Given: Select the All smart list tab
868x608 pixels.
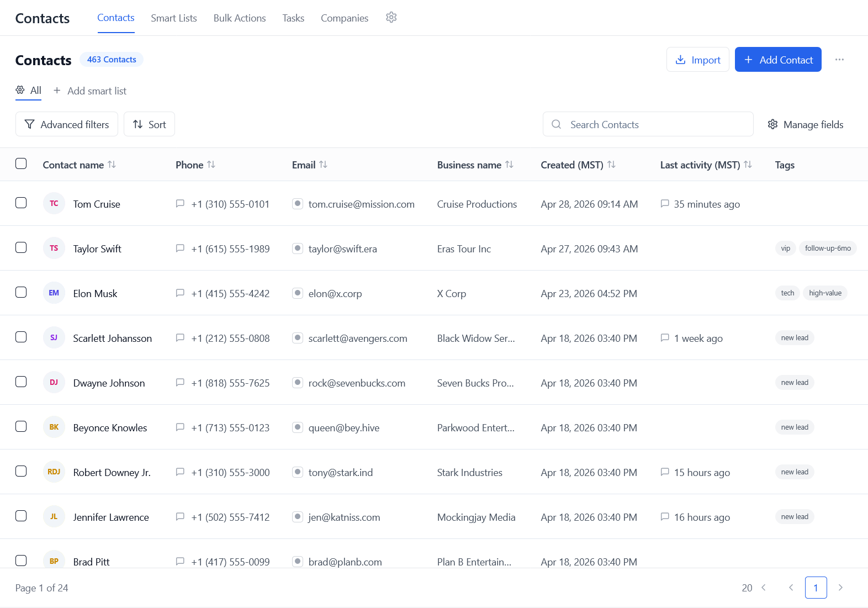Looking at the screenshot, I should pos(28,91).
